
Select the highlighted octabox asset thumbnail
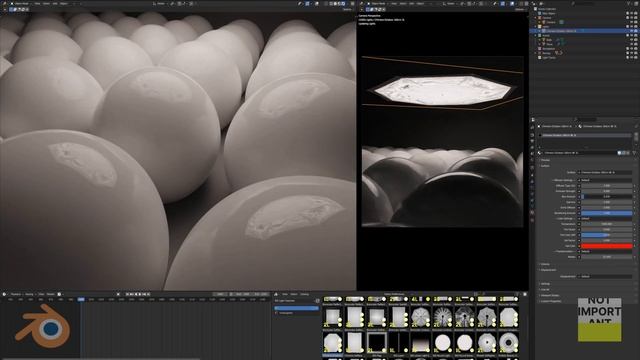333,342
